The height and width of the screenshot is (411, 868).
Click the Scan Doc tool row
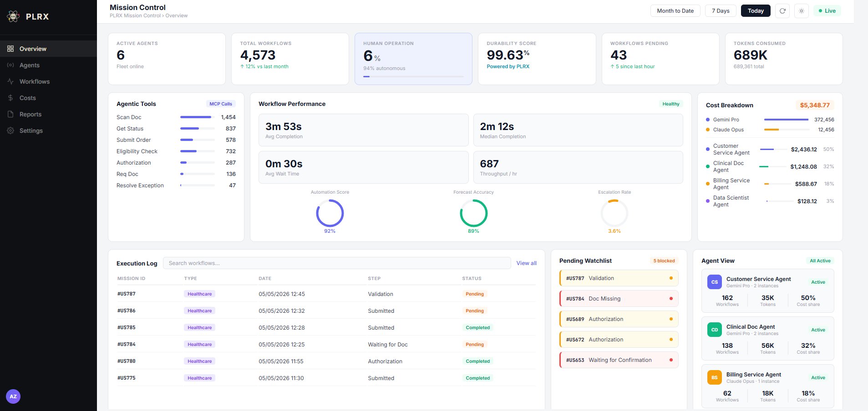pos(176,117)
